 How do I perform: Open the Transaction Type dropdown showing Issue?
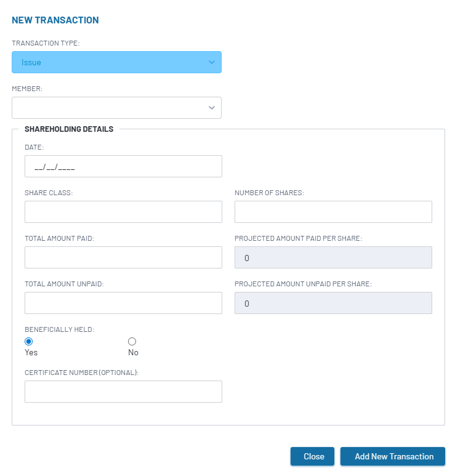tap(116, 62)
